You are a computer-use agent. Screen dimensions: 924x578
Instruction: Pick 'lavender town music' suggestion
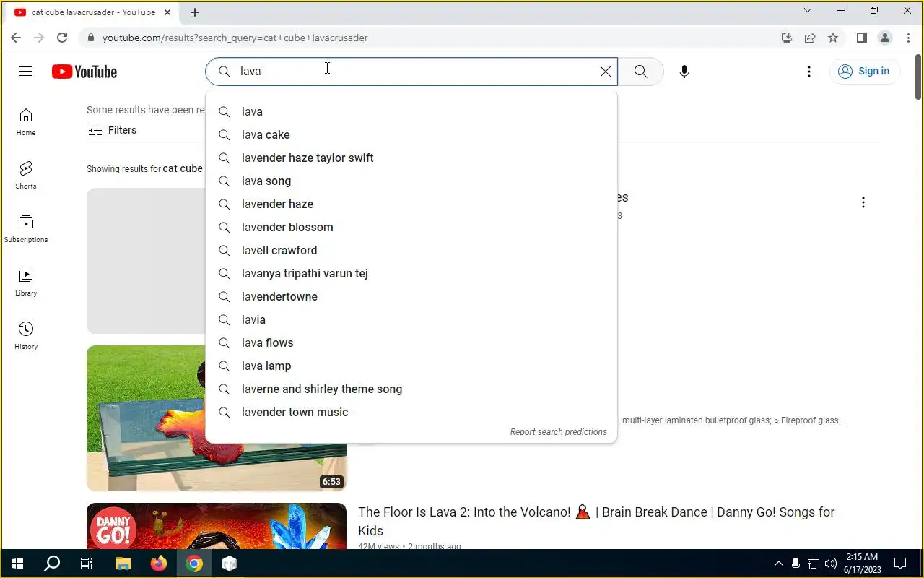coord(411,412)
